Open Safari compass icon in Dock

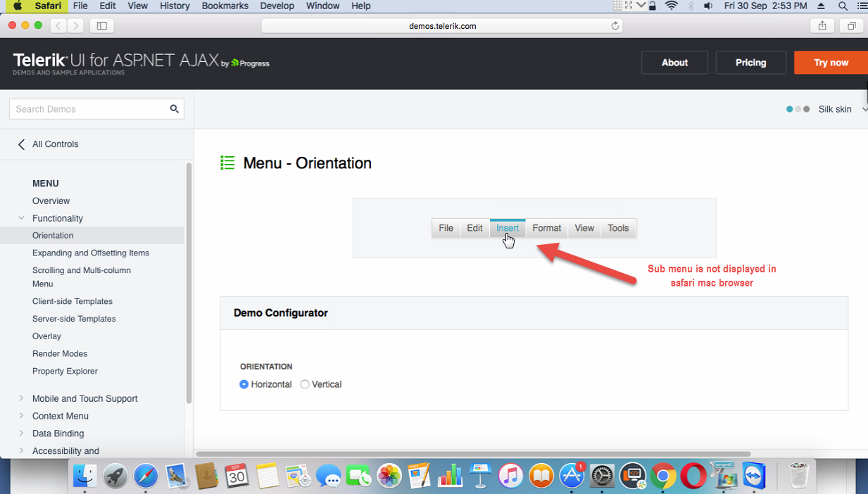(x=146, y=476)
